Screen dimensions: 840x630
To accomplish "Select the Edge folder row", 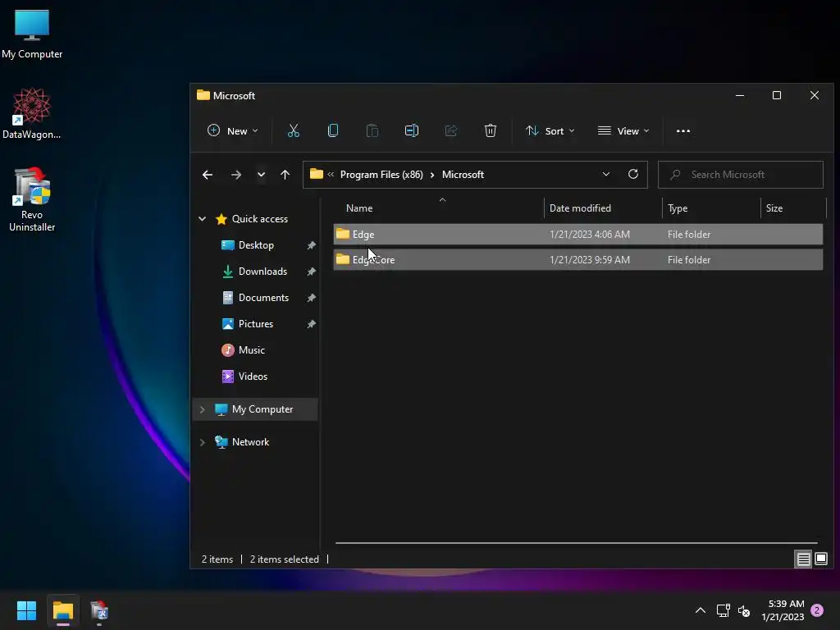I will pos(578,234).
